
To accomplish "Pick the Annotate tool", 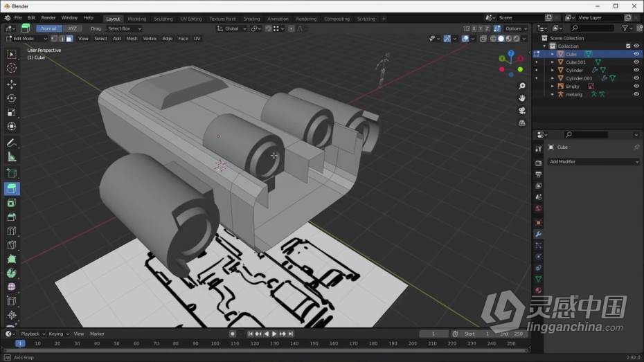I will (12, 143).
